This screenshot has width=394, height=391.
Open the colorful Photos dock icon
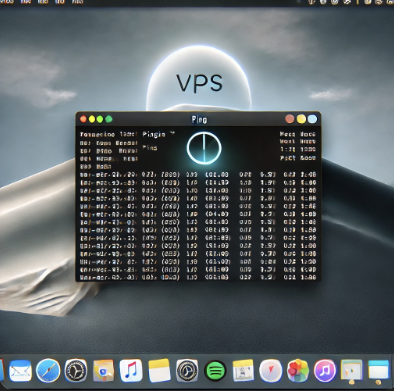tap(298, 371)
